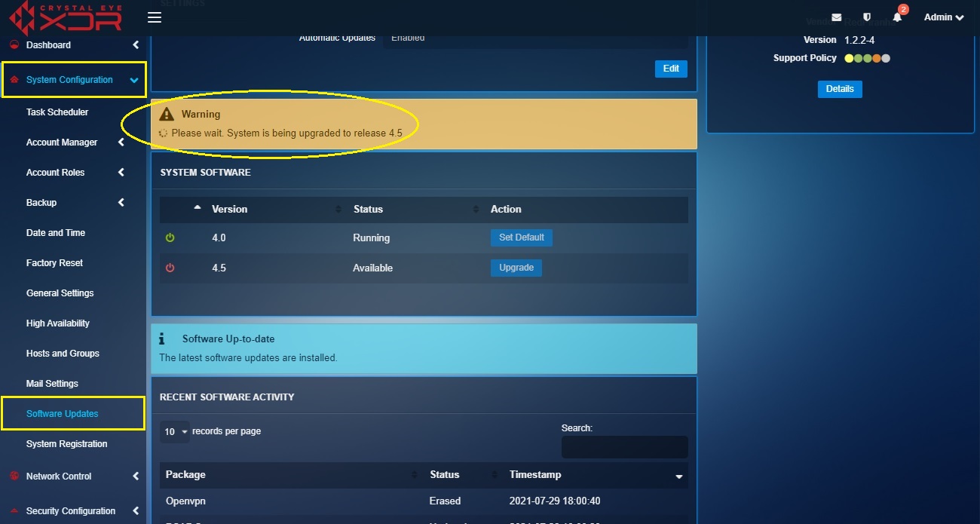980x524 pixels.
Task: Click the Search input field
Action: pos(625,447)
